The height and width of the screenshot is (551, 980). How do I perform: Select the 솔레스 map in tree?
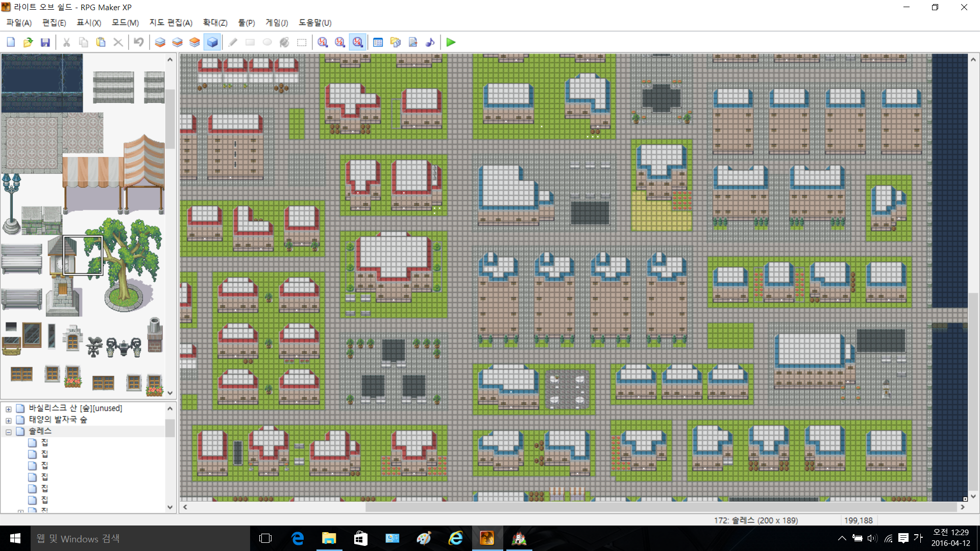[x=40, y=431]
